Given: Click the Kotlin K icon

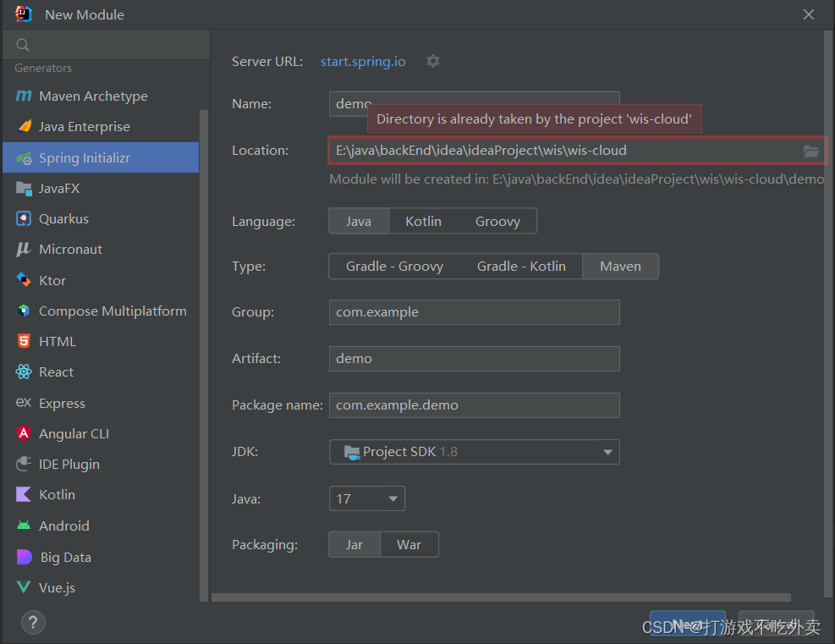Looking at the screenshot, I should (x=24, y=494).
